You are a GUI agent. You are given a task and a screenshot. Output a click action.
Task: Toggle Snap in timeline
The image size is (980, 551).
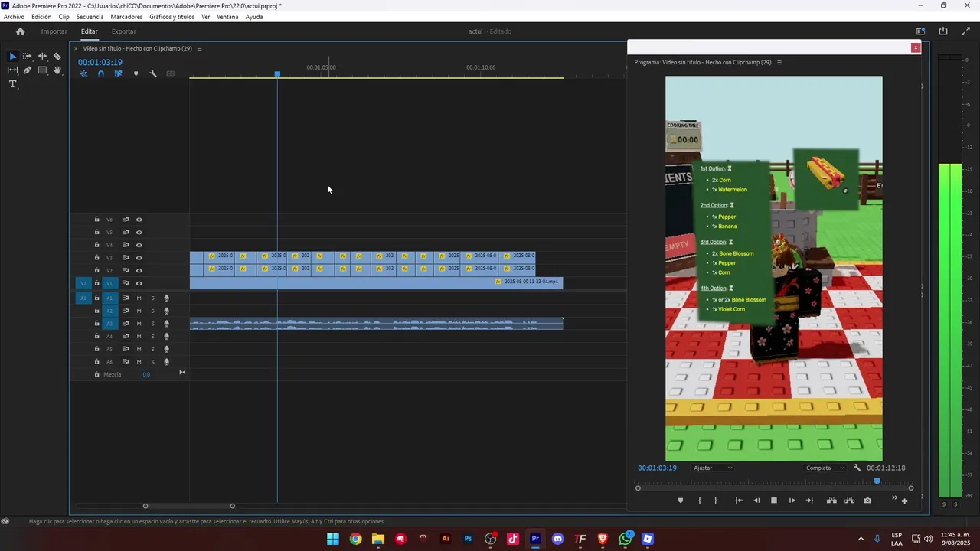pos(100,73)
